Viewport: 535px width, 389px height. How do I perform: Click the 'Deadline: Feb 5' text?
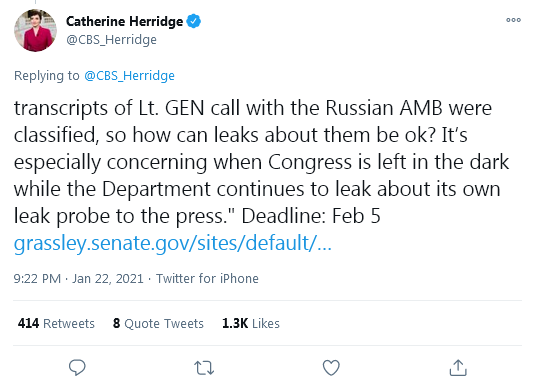tap(311, 216)
